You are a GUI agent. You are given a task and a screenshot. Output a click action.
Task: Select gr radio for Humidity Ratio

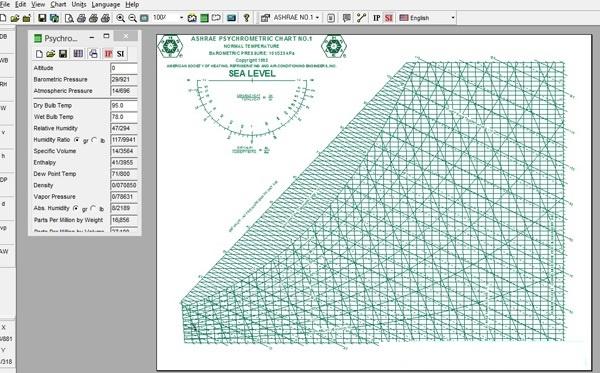(x=77, y=140)
